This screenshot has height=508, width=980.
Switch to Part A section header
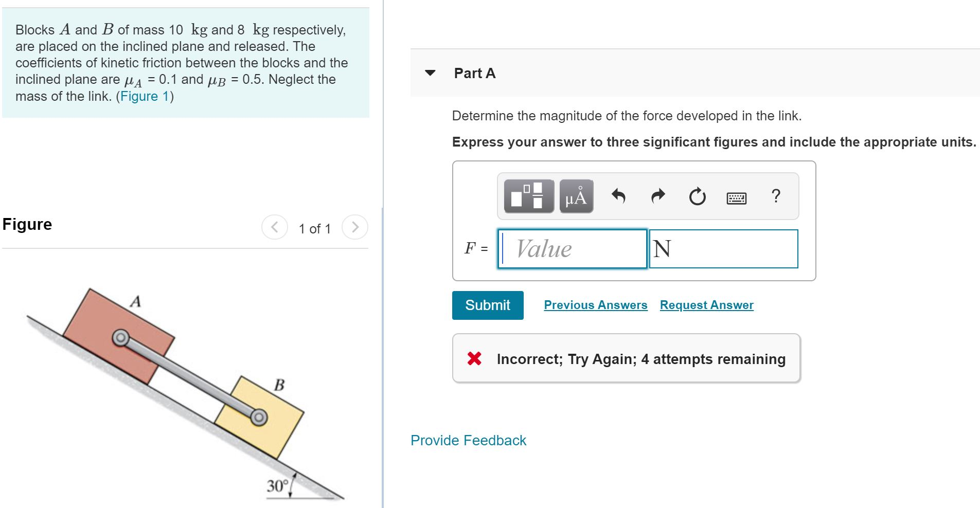473,73
